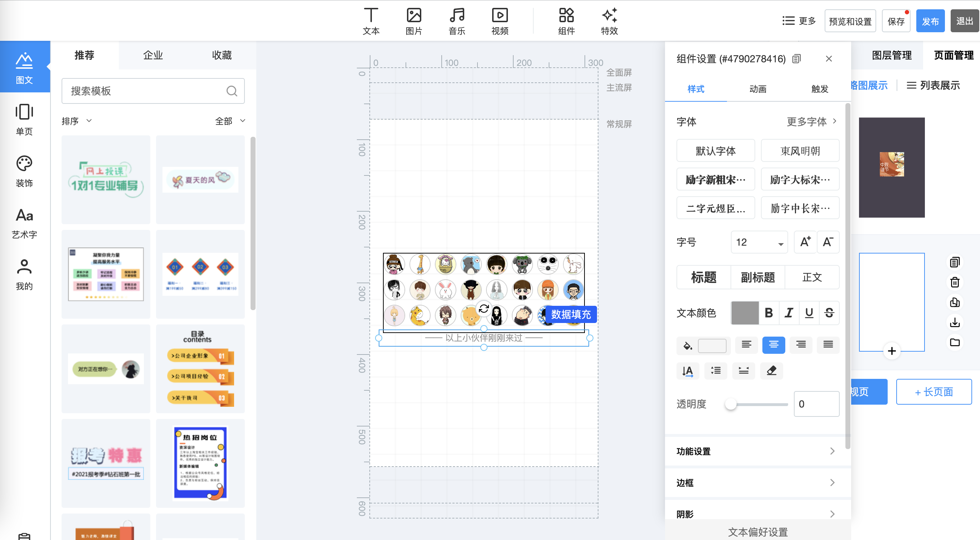This screenshot has width=980, height=540.
Task: Open the 全部 filter dropdown
Action: point(230,121)
